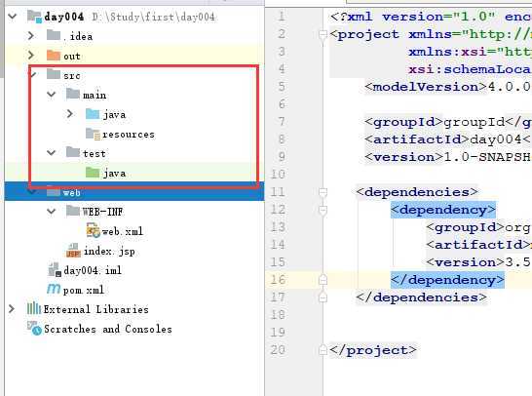Collapse the test folder
Image resolution: width=532 pixels, height=396 pixels.
pyautogui.click(x=52, y=153)
